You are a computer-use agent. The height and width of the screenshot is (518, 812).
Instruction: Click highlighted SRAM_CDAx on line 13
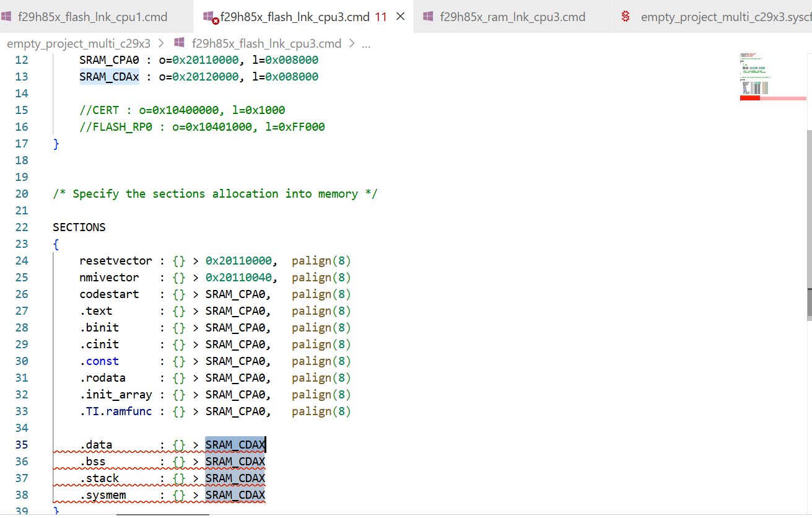click(x=109, y=77)
